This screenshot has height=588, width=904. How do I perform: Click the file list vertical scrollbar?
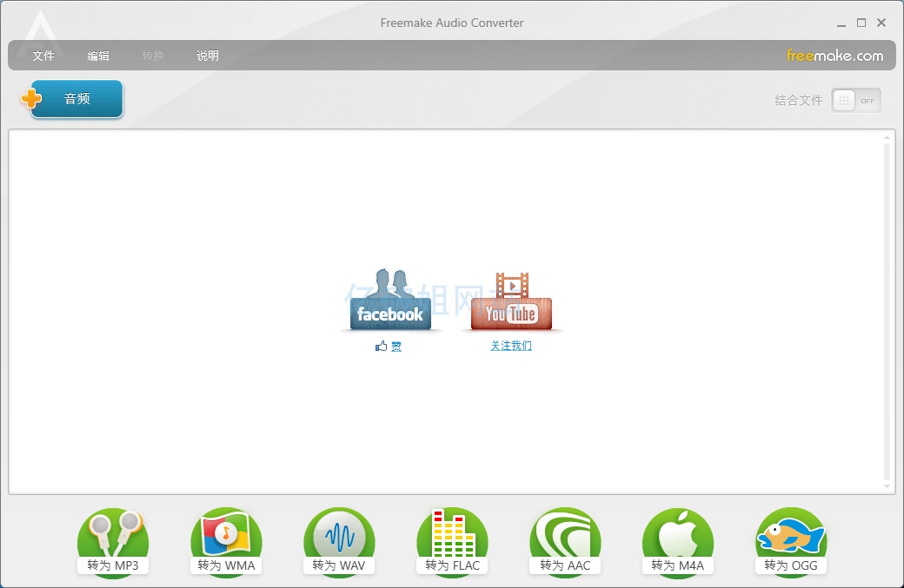887,311
